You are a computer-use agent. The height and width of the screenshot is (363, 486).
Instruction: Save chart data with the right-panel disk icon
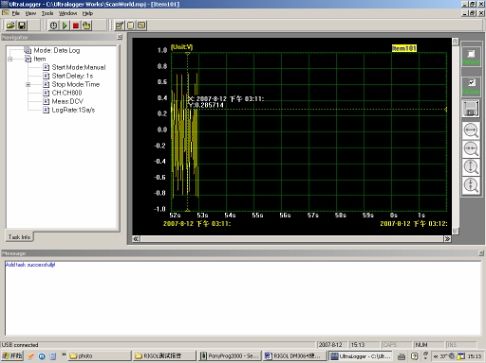click(471, 108)
